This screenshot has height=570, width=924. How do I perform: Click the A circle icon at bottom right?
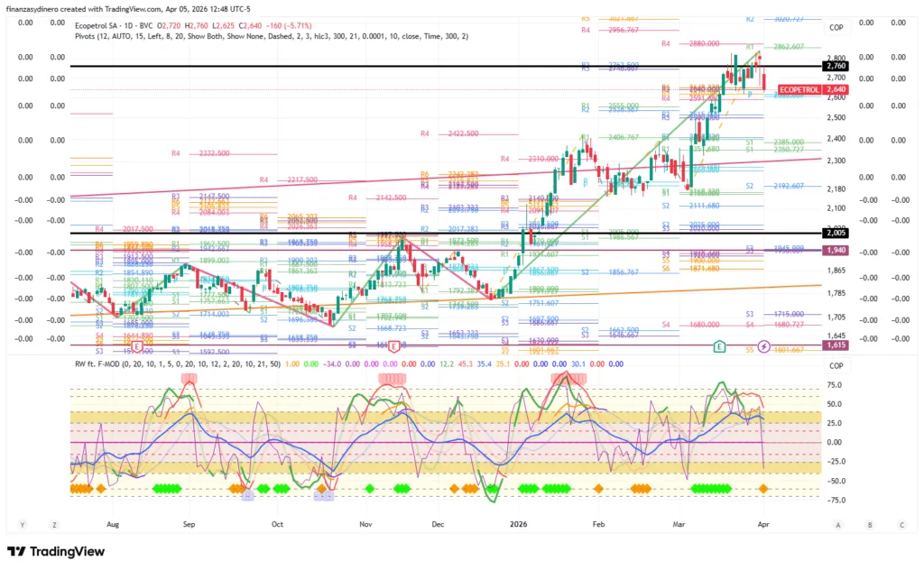(837, 524)
